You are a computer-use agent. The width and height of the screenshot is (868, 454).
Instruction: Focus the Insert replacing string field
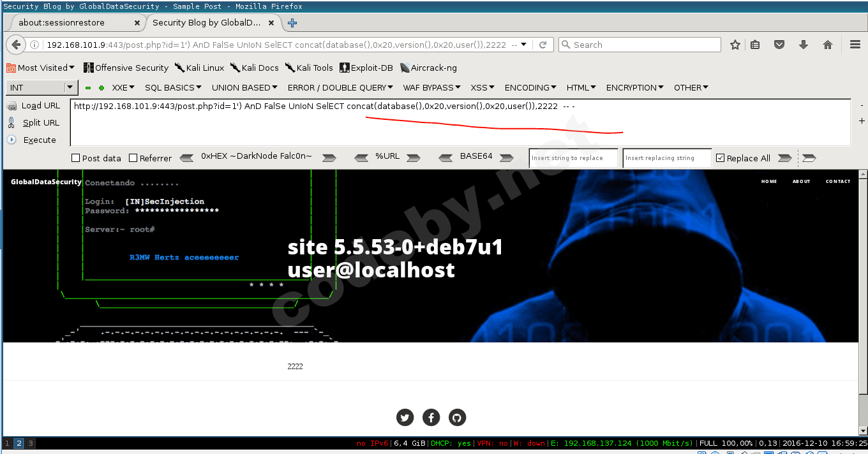(x=667, y=158)
